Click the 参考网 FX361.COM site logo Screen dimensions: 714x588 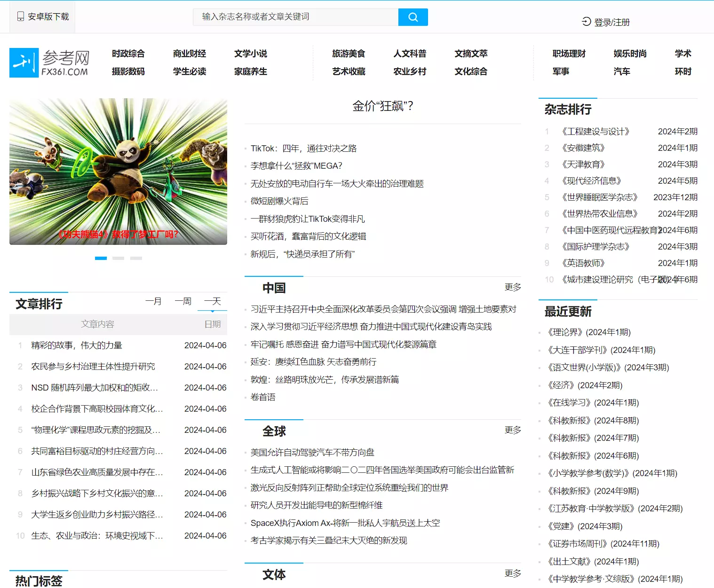coord(50,63)
